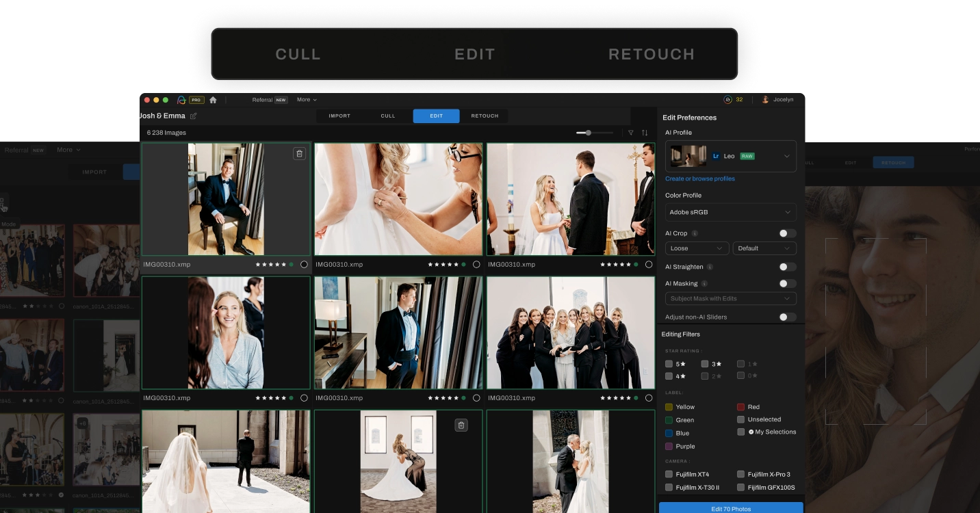Delete the groom seated photo with trash icon
The image size is (980, 513).
(x=299, y=154)
